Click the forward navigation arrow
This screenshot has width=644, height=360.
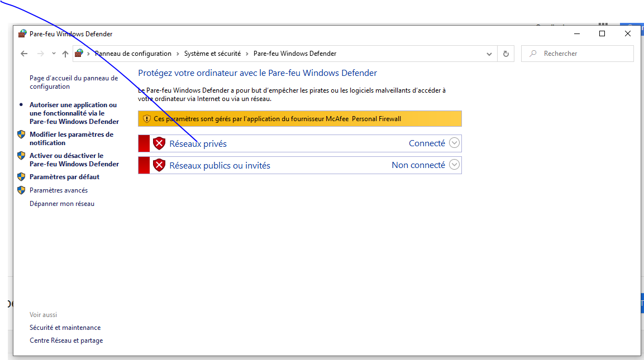40,54
